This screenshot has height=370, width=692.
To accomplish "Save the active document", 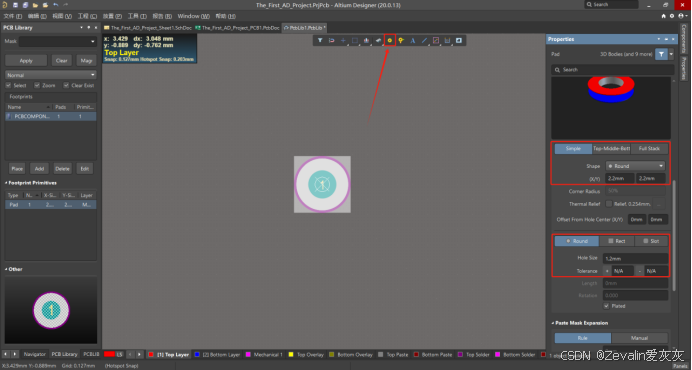I will 15,5.
